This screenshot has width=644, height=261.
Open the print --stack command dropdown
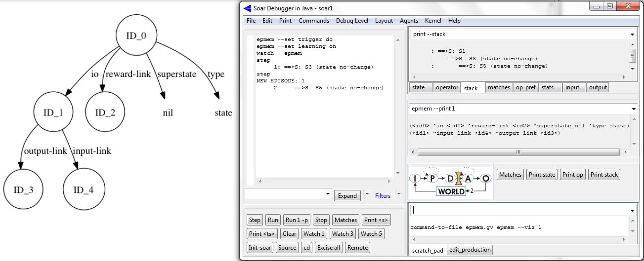tap(632, 35)
